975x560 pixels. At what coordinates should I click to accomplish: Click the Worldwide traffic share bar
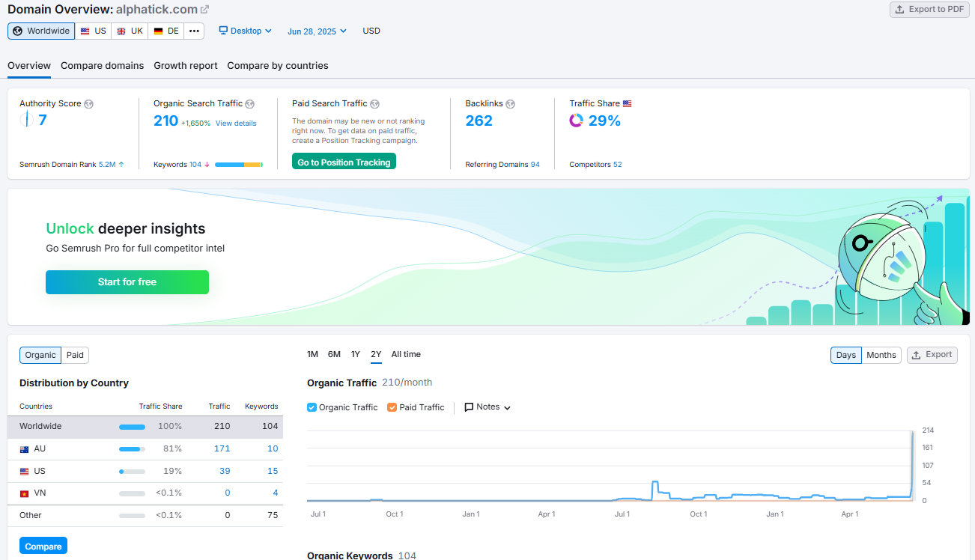[x=132, y=427]
